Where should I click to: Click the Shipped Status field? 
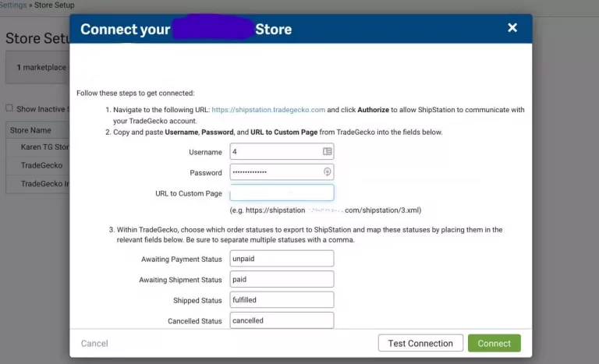click(282, 300)
